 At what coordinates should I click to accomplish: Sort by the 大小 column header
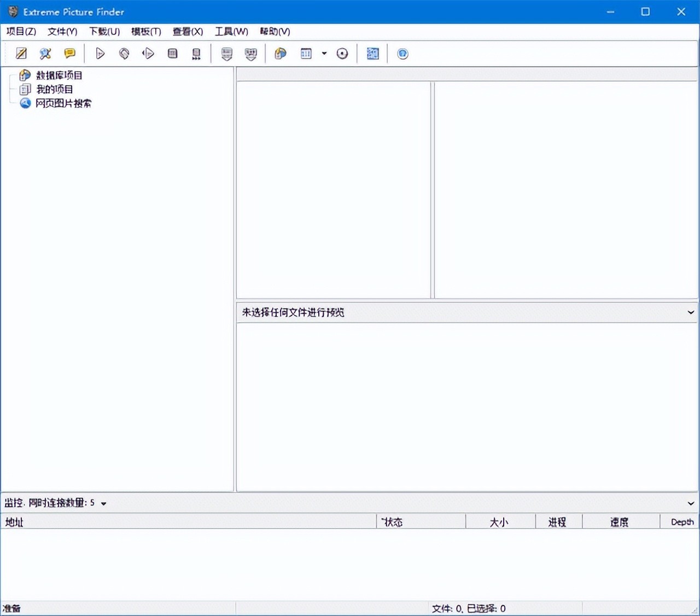click(x=499, y=522)
